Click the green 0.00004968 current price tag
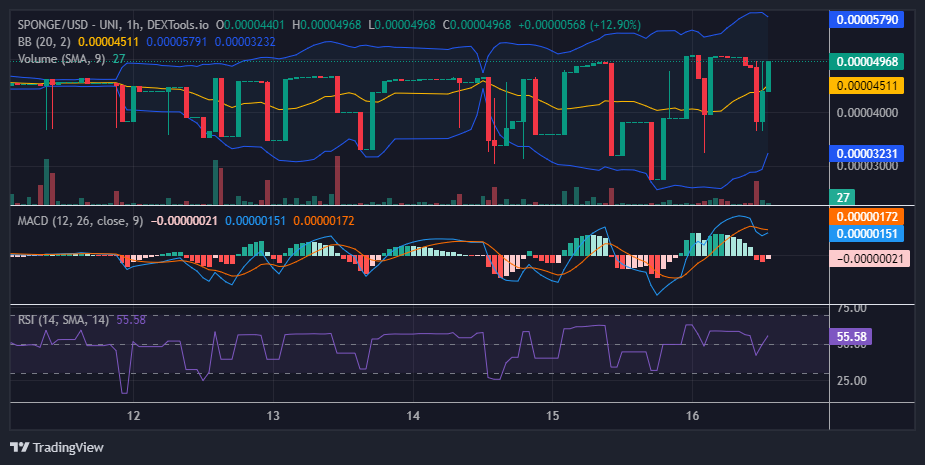The width and height of the screenshot is (925, 465). coord(867,61)
